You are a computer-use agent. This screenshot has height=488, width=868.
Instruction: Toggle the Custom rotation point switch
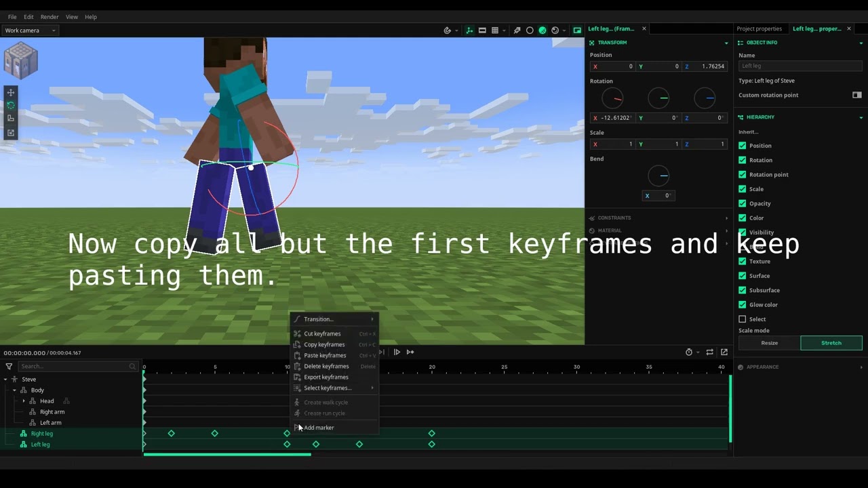(x=856, y=95)
